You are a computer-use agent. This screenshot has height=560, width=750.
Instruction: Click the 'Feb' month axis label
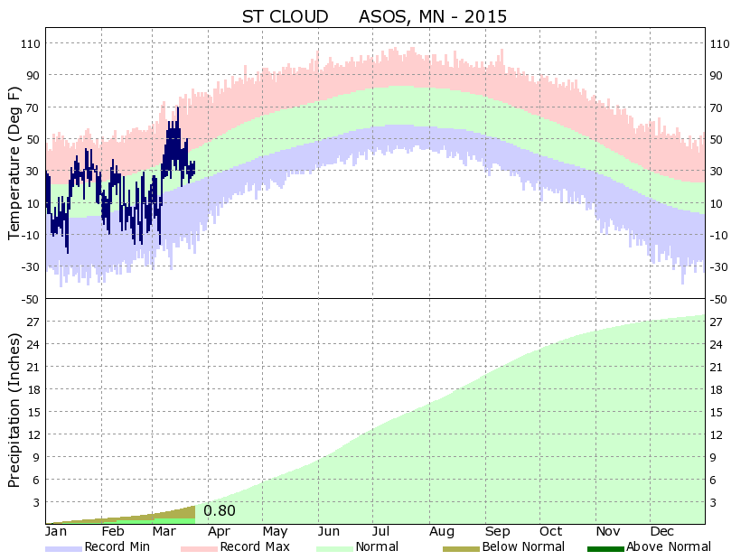point(113,531)
